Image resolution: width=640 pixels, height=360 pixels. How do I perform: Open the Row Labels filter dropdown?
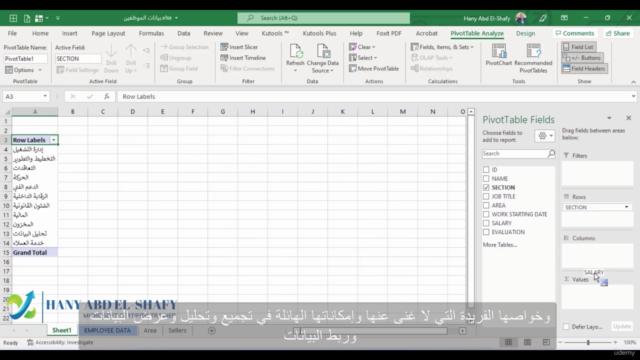(x=53, y=140)
